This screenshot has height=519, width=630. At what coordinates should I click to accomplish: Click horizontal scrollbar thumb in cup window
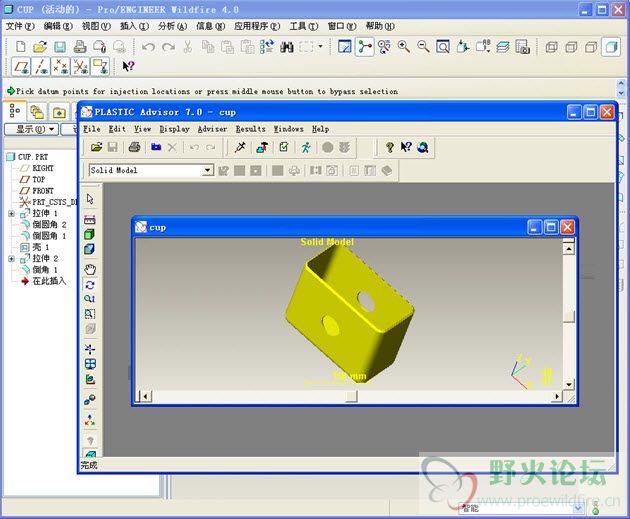pyautogui.click(x=351, y=396)
